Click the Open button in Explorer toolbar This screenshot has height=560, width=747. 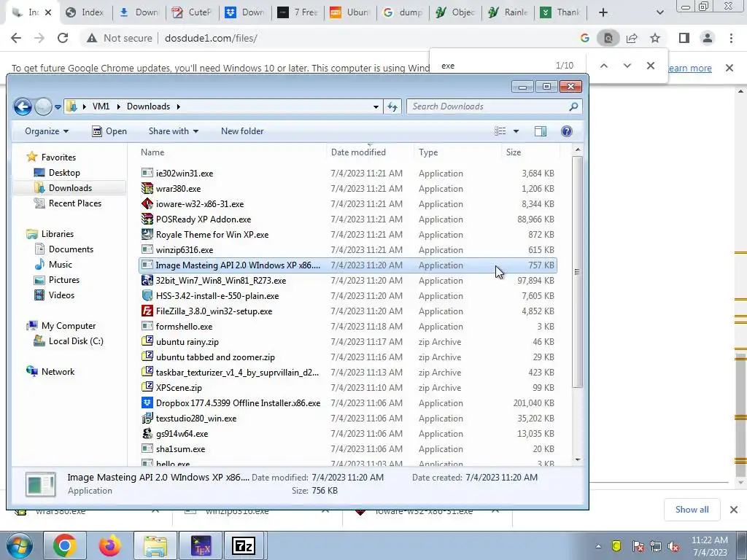(109, 131)
